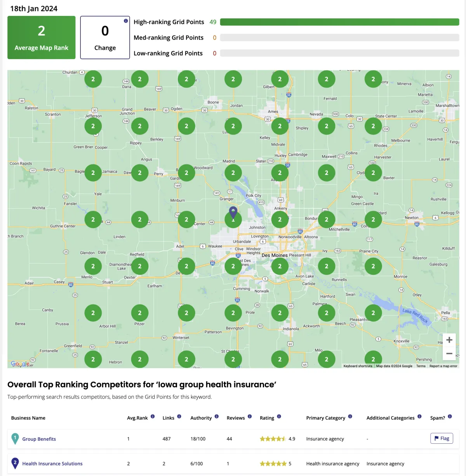Zoom in on the map

[449, 340]
